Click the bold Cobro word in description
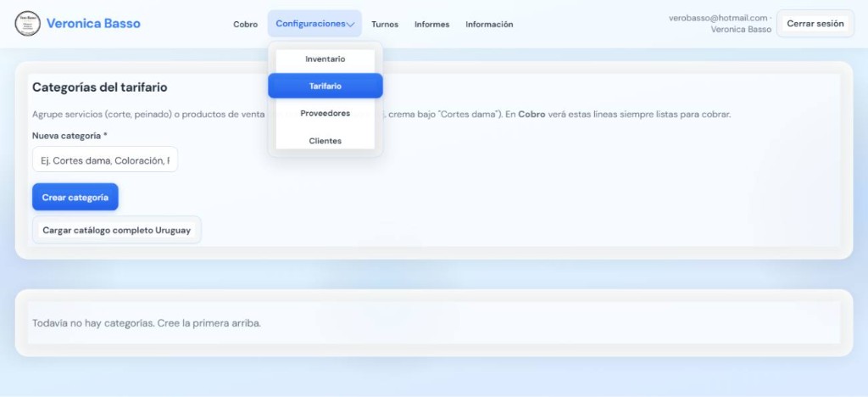Screen dimensions: 868x397 [x=531, y=115]
